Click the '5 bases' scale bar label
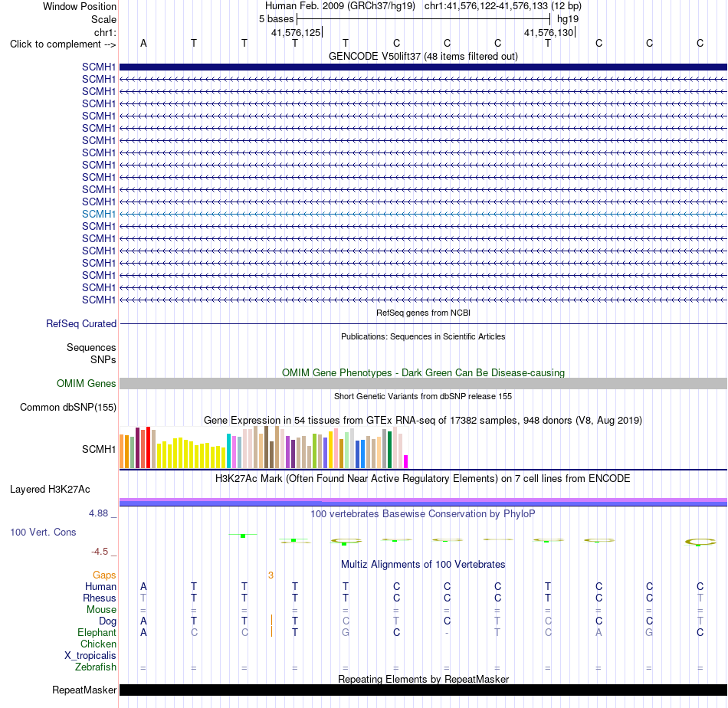728x708 pixels. pos(276,19)
